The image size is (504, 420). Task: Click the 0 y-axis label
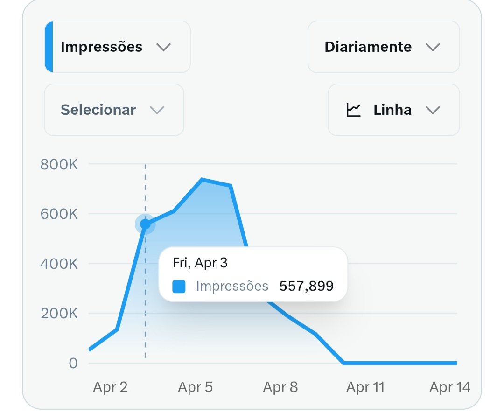(73, 363)
